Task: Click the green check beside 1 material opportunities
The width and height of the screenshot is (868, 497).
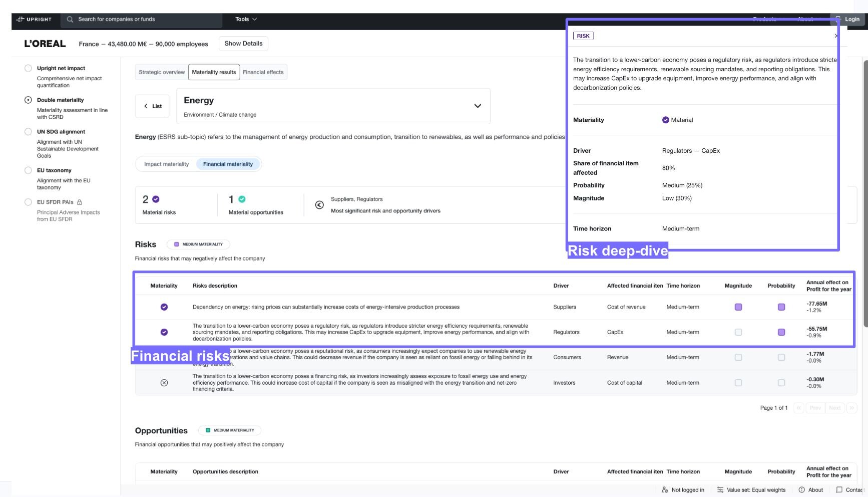Action: [242, 199]
